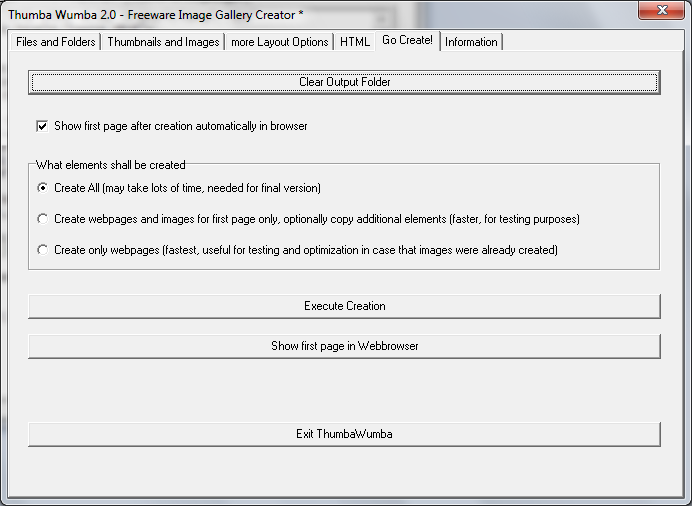Open the Thumbnails and Images tab

click(163, 42)
